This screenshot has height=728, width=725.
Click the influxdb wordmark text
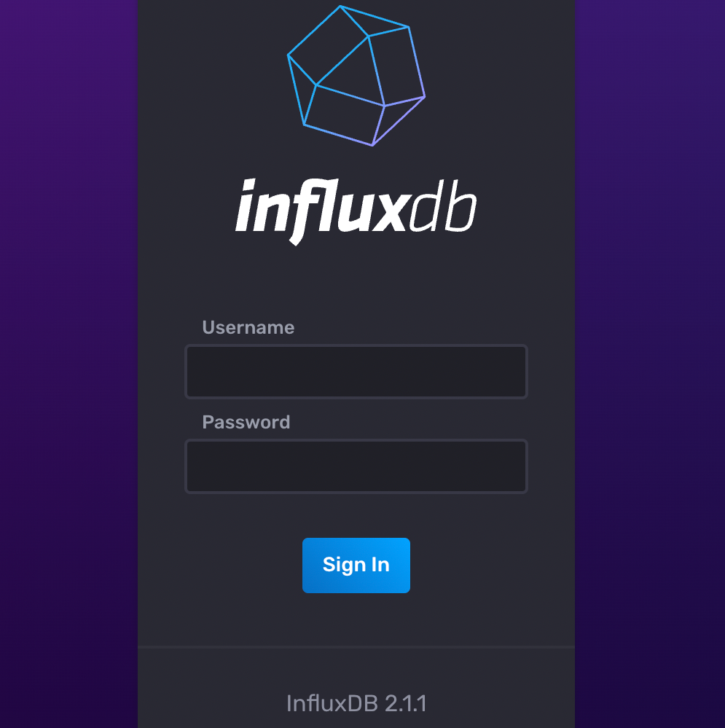pyautogui.click(x=356, y=211)
